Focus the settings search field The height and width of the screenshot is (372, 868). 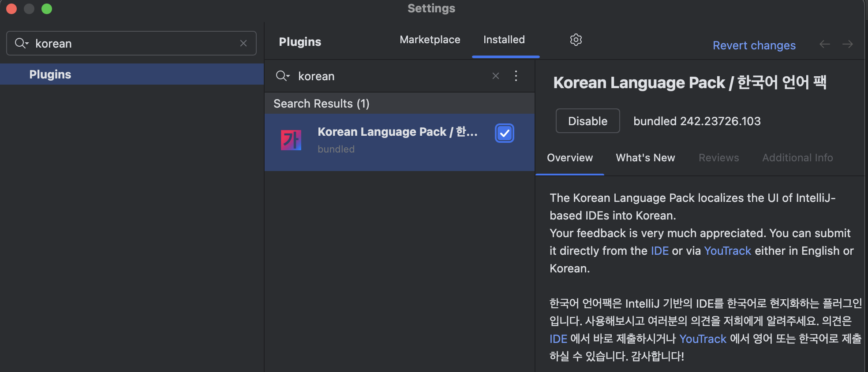pos(131,43)
